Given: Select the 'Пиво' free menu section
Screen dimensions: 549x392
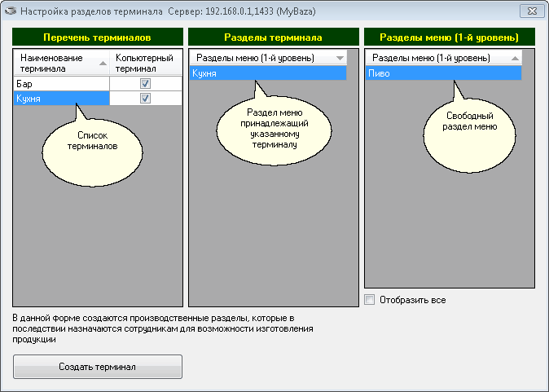Looking at the screenshot, I should [x=443, y=73].
